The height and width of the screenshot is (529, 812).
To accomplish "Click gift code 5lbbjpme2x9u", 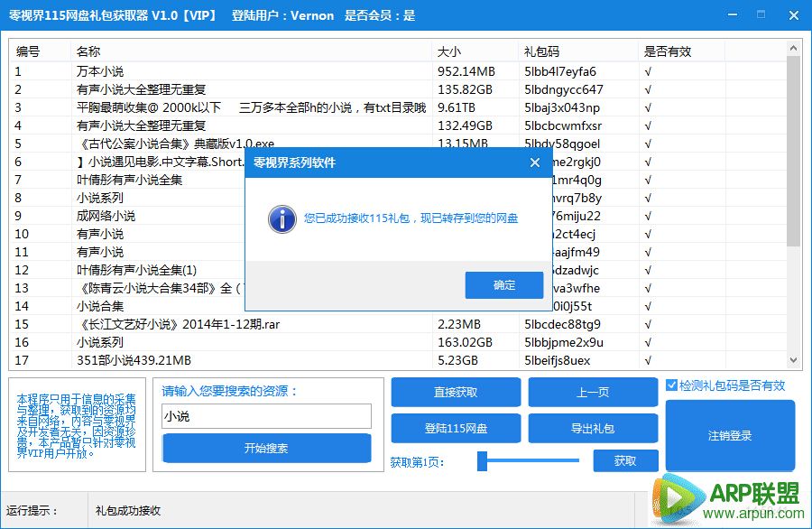I will coord(563,342).
